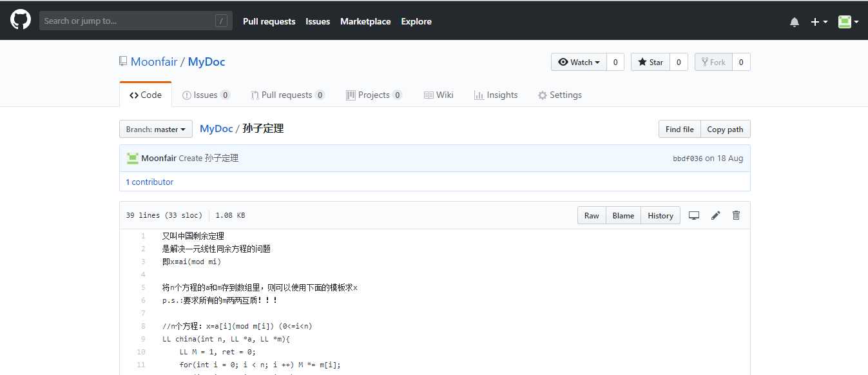Image resolution: width=868 pixels, height=375 pixels.
Task: Switch to the Projects tab
Action: pos(374,95)
